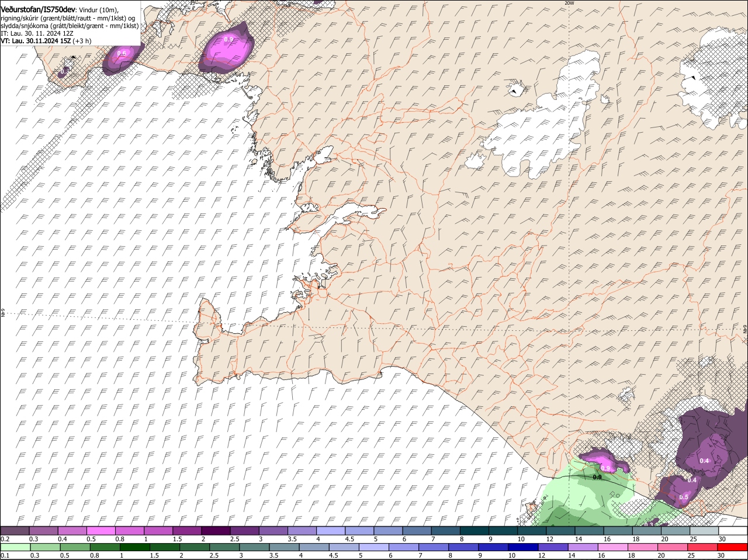Pick the 12–14 swatch in snow legend
748x560 pixels.
(560, 531)
